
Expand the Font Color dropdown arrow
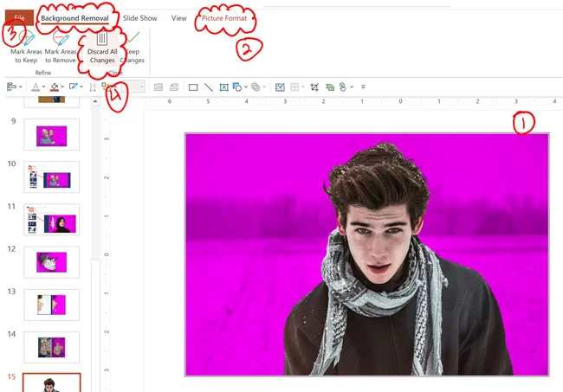(x=43, y=87)
